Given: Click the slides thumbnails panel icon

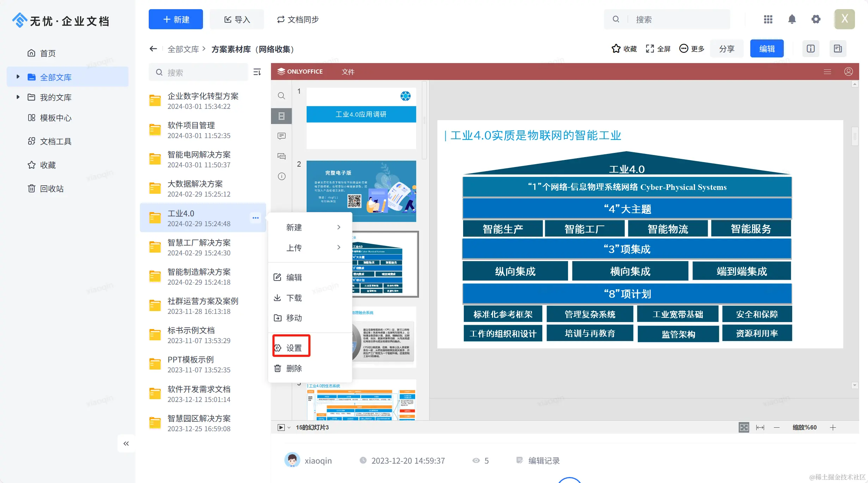Looking at the screenshot, I should (x=281, y=116).
